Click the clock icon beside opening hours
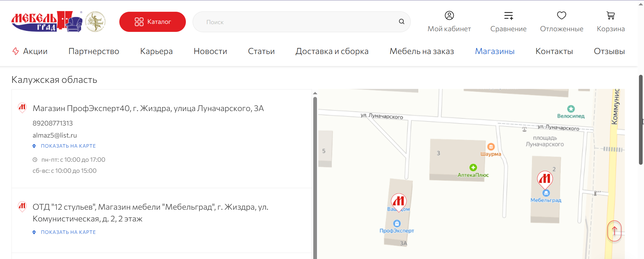This screenshot has height=259, width=644. pyautogui.click(x=35, y=160)
